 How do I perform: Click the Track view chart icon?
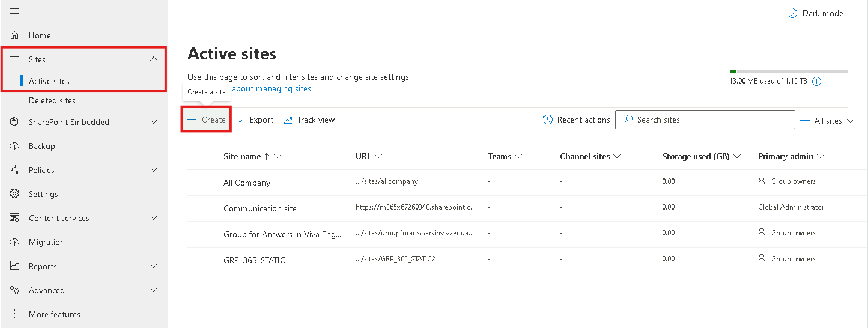coord(288,120)
